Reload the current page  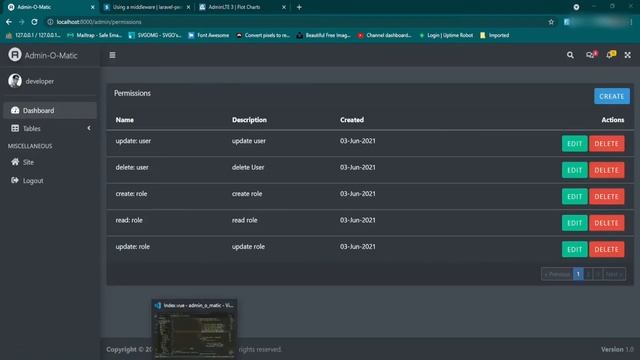click(35, 22)
